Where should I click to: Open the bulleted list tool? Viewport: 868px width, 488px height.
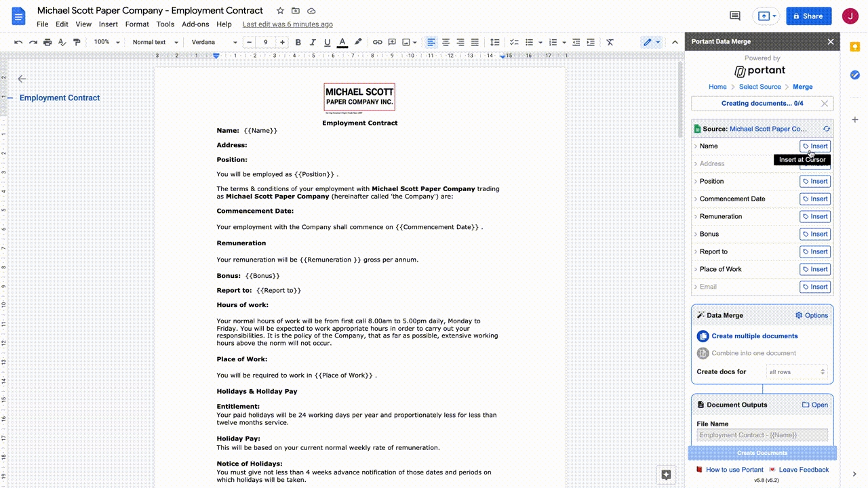[529, 42]
